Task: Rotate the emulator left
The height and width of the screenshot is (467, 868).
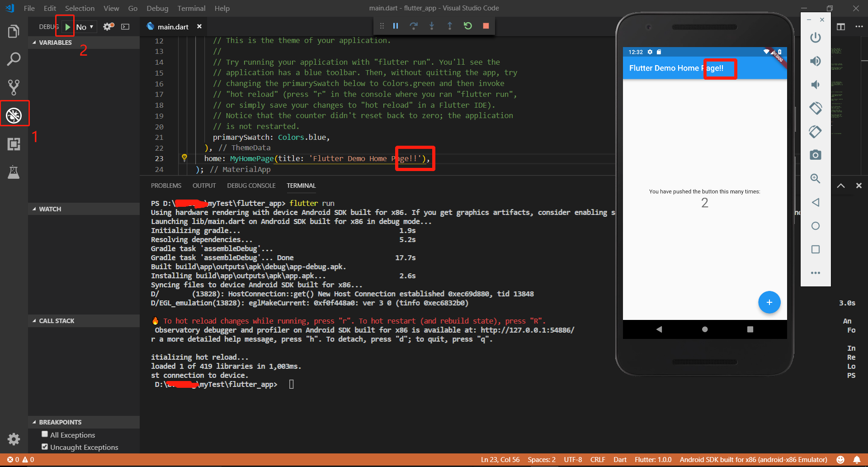Action: coord(816,108)
